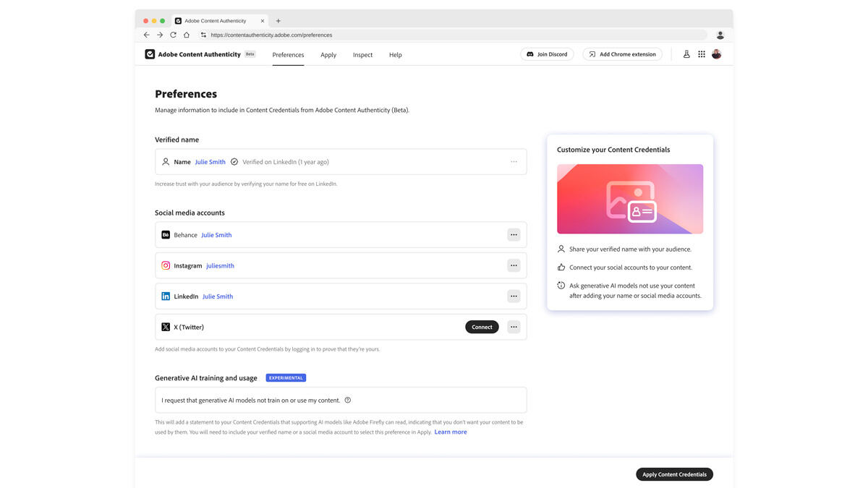This screenshot has height=488, width=868.
Task: Open the overflow menu on the Behance row
Action: click(x=514, y=234)
